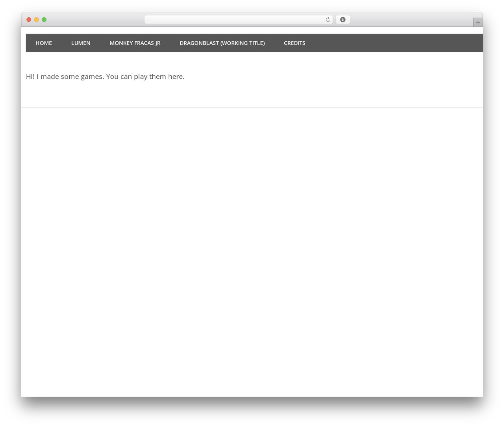Go to MONKEY FRACAS JR page
This screenshot has width=504, height=427.
tap(135, 43)
